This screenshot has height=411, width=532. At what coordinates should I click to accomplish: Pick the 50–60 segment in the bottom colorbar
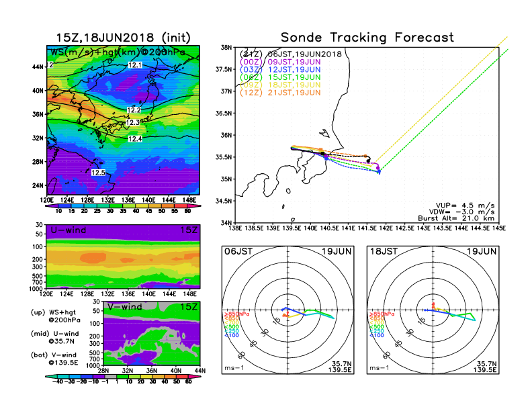pos(182,376)
